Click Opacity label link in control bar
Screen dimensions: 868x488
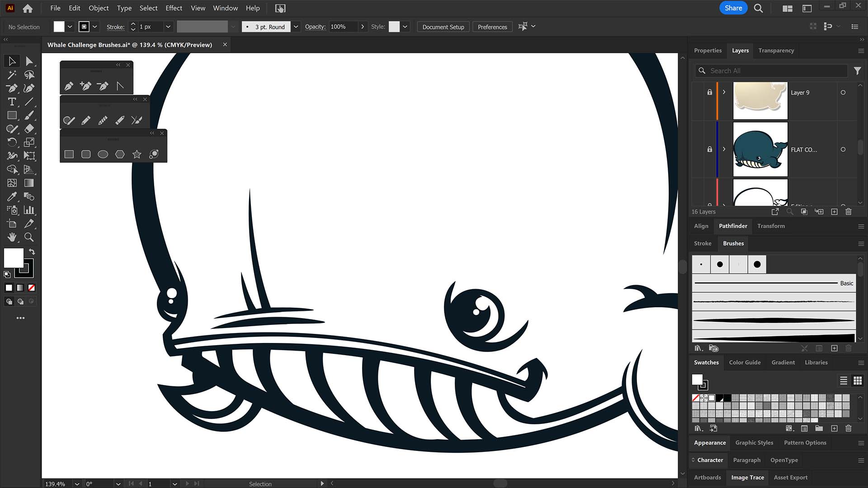[x=315, y=27]
